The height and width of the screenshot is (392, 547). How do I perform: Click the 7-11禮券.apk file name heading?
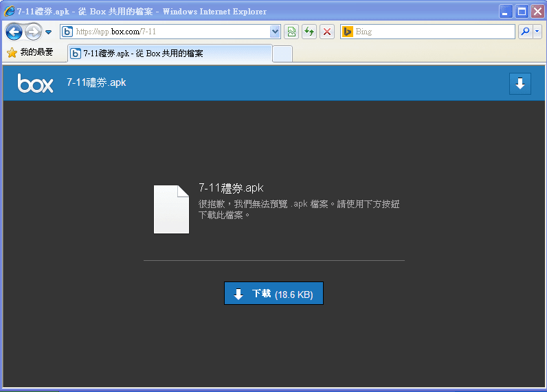(231, 188)
